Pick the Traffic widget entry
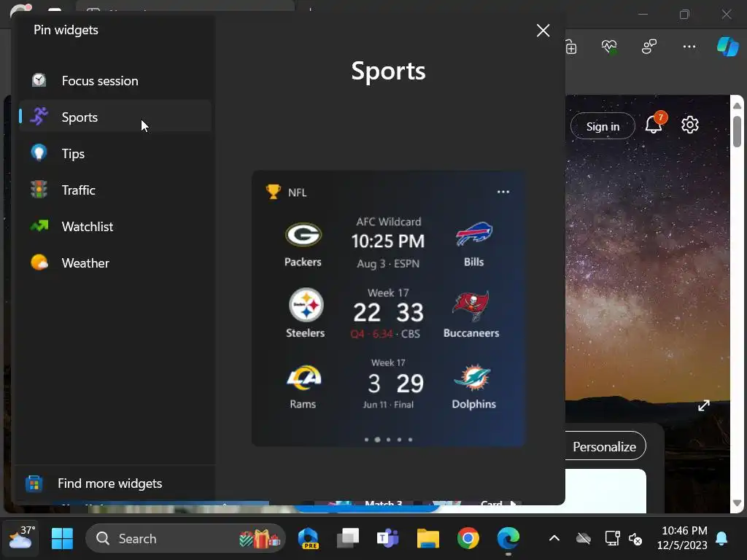The height and width of the screenshot is (560, 747). point(115,190)
